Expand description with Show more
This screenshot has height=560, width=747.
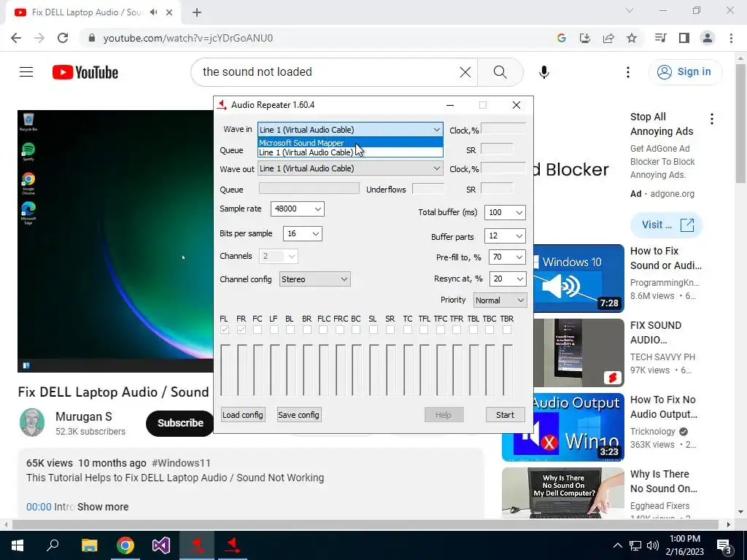coord(103,507)
